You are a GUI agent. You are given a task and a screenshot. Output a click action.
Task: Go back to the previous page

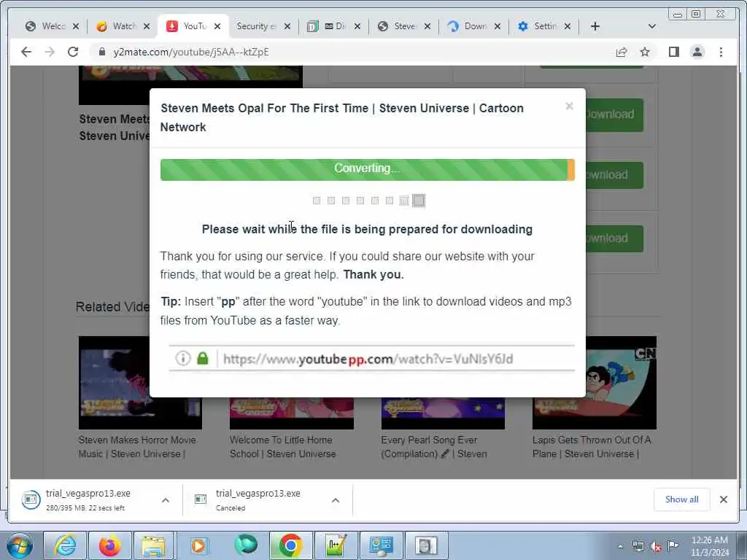(x=26, y=52)
